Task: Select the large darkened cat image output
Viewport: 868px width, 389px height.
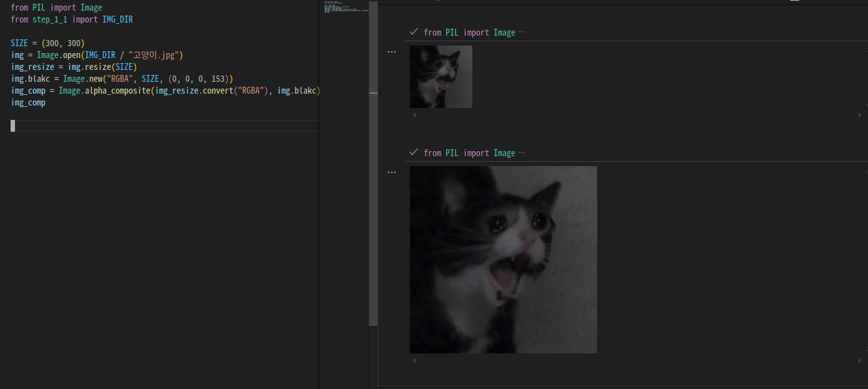Action: tap(503, 259)
